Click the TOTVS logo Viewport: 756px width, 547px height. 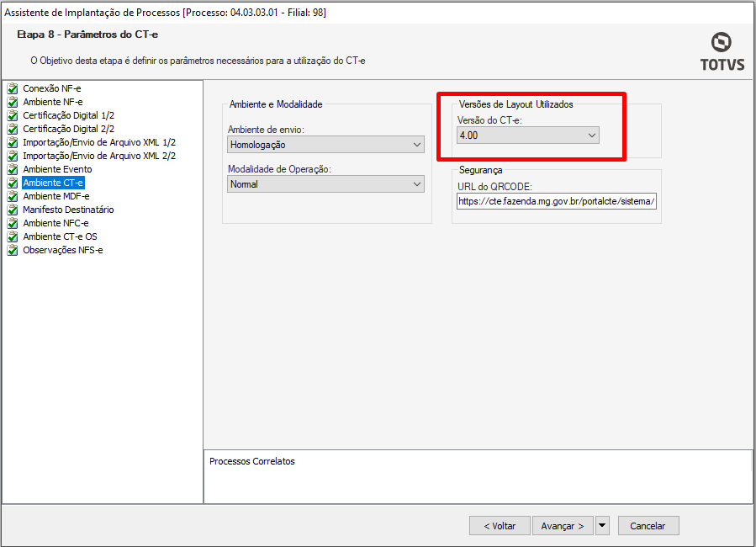click(722, 52)
